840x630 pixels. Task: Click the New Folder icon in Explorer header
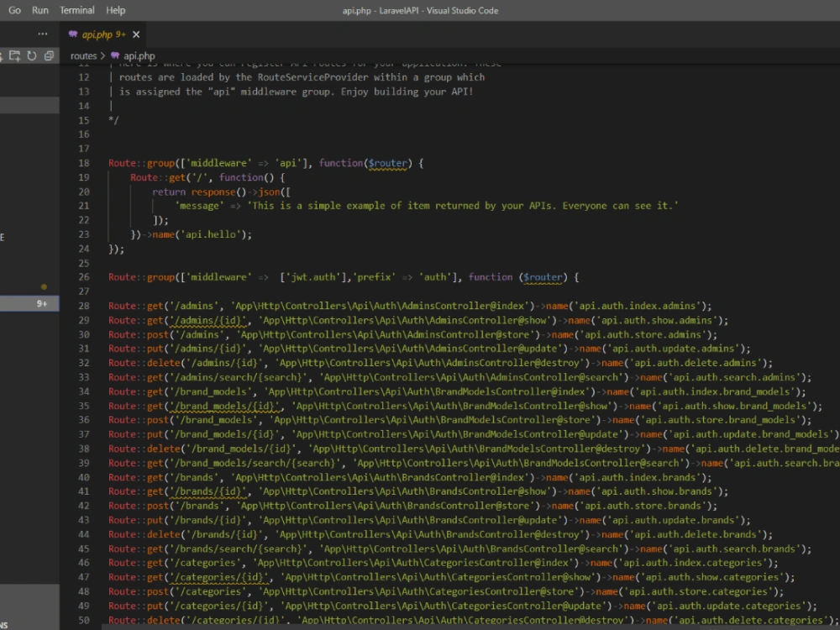[x=14, y=56]
